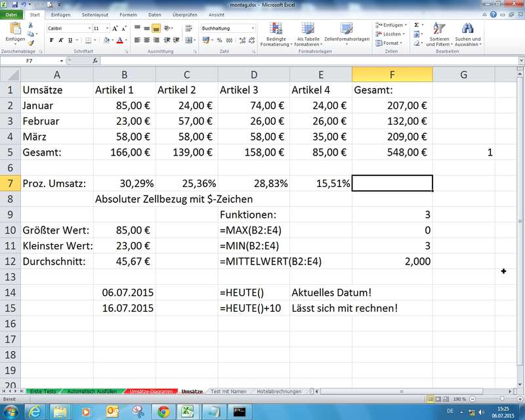Enable middle vertical alignment
Viewport: 525px width, 420px height.
pos(146,29)
